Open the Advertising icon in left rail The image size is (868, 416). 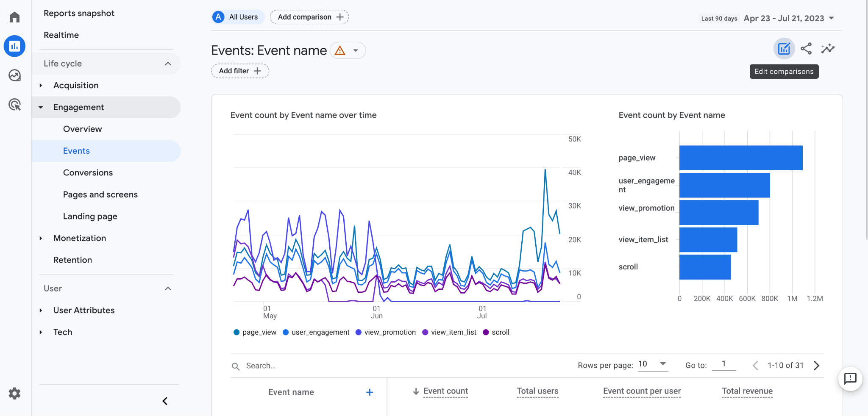[x=15, y=105]
